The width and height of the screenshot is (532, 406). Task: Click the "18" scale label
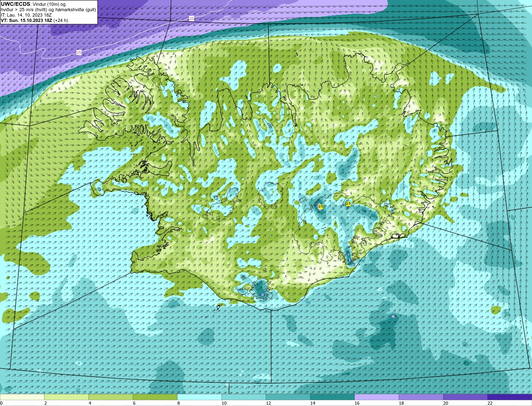tap(401, 403)
